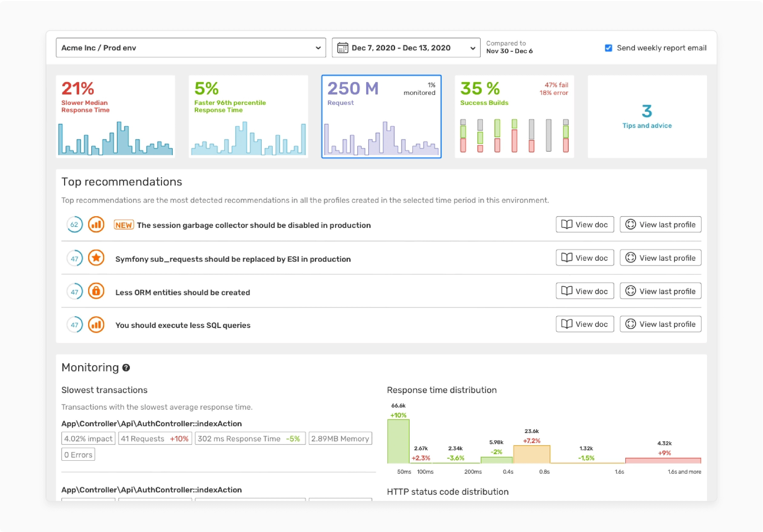The height and width of the screenshot is (532, 763).
Task: View last profile for Symfony sub_requests
Action: [x=660, y=258]
